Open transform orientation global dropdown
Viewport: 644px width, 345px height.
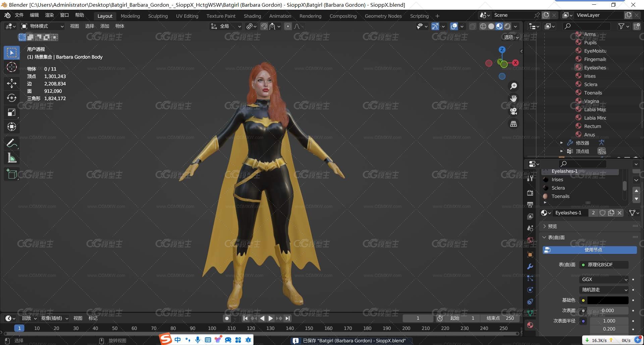226,26
